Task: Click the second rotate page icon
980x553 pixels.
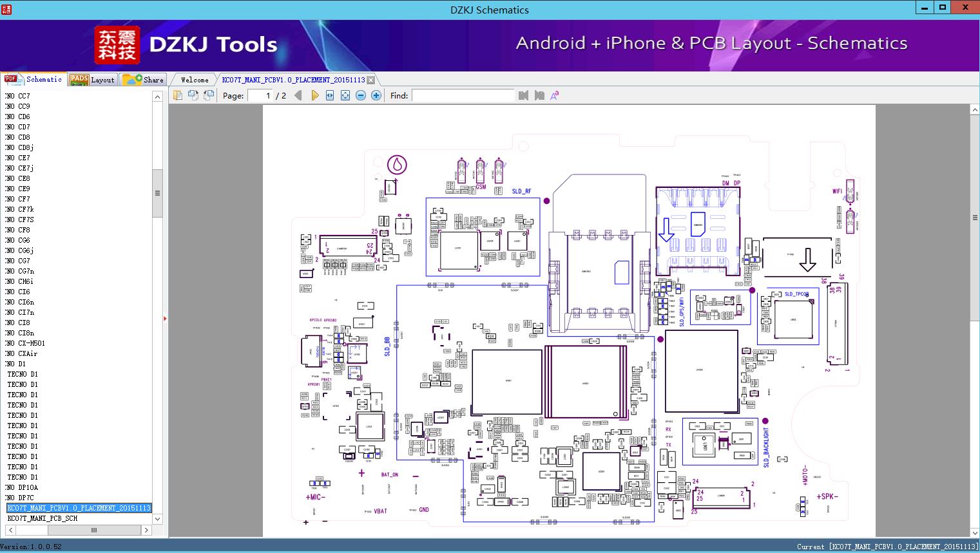Action: point(209,95)
